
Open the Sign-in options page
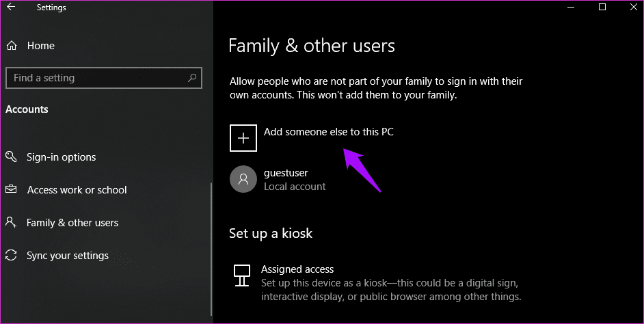point(61,157)
